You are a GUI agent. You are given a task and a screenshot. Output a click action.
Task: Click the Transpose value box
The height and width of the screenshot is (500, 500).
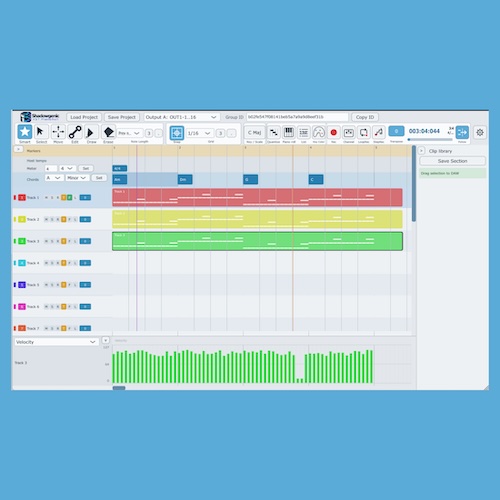[x=396, y=131]
